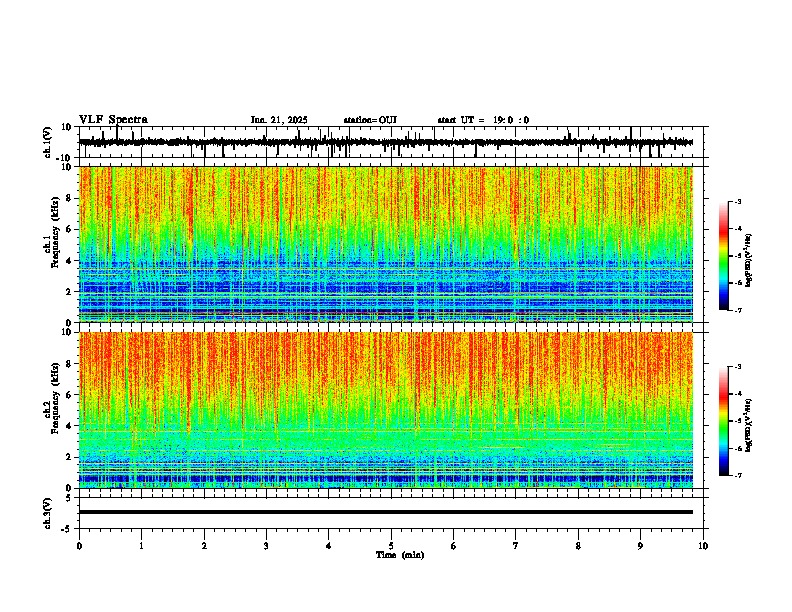Click the "-3" label on ch.1 colorbar
The image size is (792, 612).
point(737,201)
